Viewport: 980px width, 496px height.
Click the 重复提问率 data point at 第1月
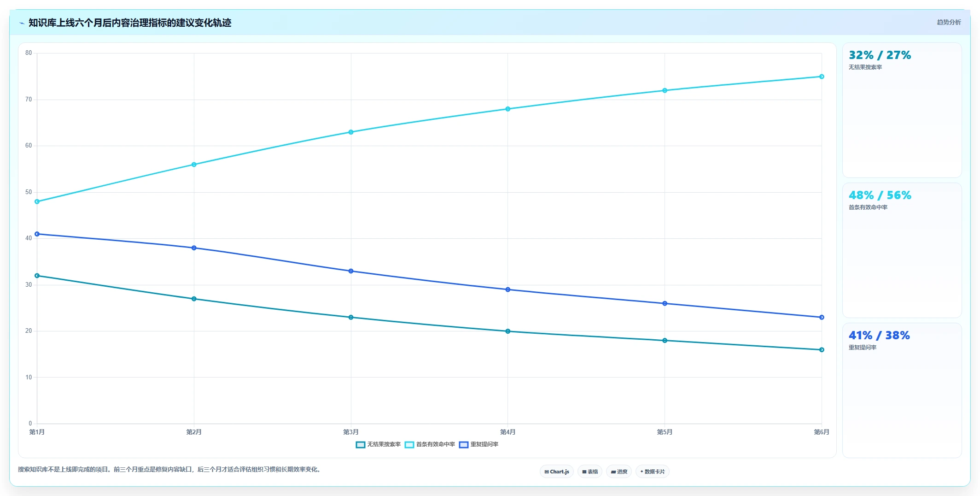click(37, 234)
